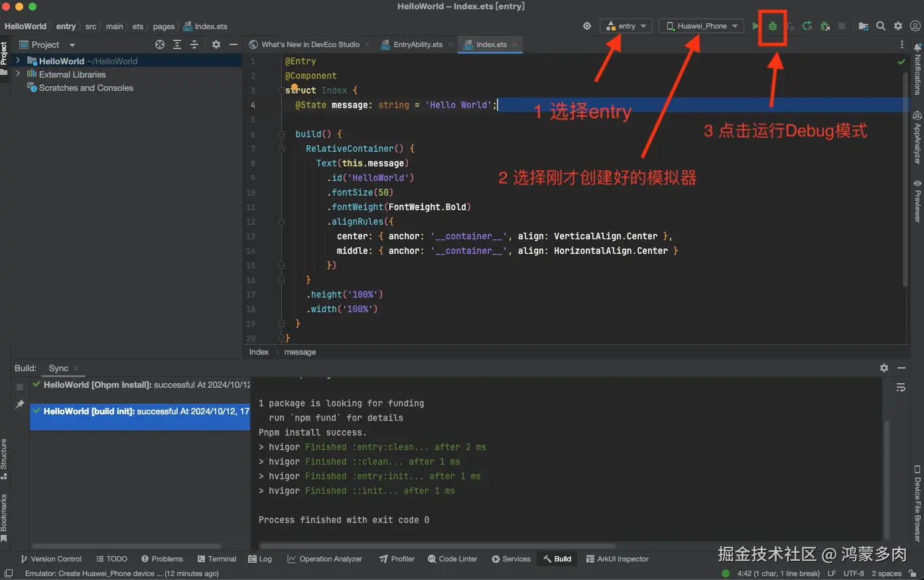The width and height of the screenshot is (924, 580).
Task: Click Collapse All icon in Project panel
Action: pos(194,44)
